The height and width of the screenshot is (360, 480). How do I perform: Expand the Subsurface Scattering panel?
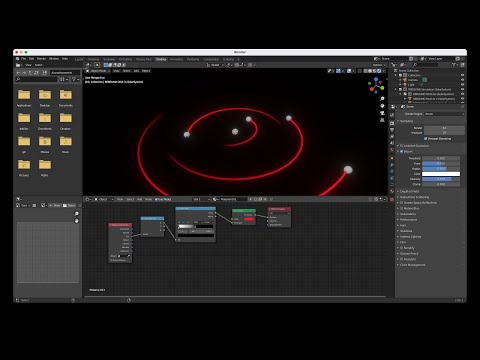point(414,197)
